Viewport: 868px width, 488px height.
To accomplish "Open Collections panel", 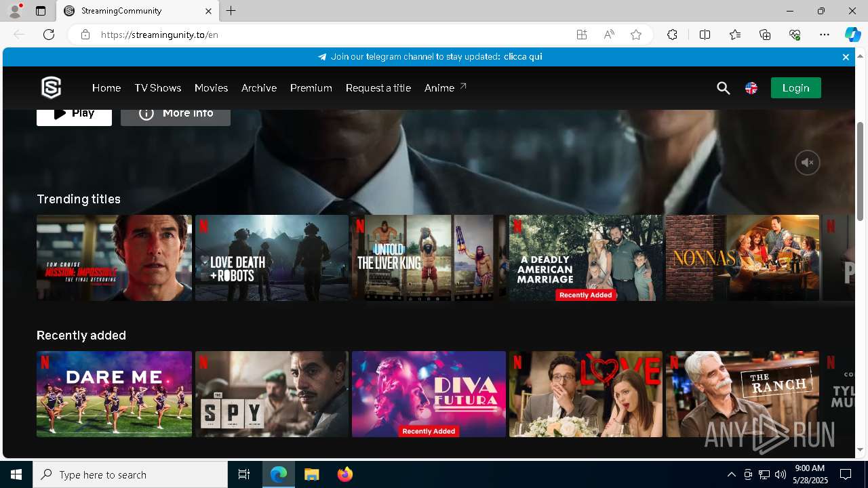I will (x=765, y=35).
